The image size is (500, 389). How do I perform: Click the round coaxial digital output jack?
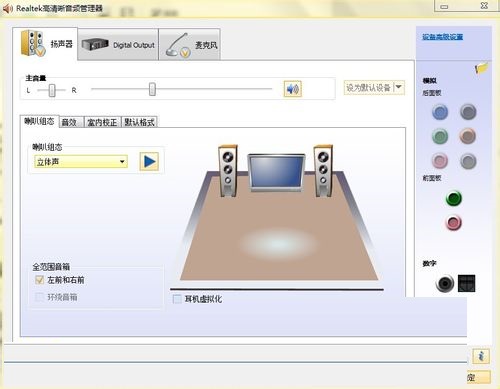click(445, 283)
